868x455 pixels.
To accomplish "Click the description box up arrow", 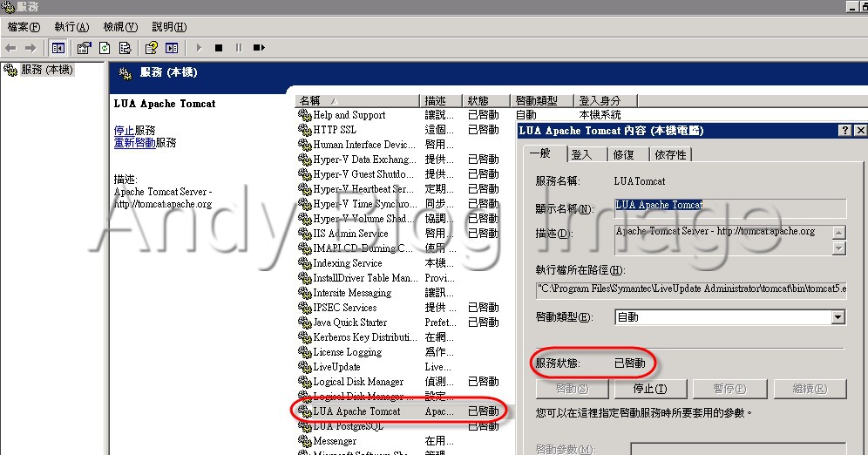I will (x=839, y=233).
